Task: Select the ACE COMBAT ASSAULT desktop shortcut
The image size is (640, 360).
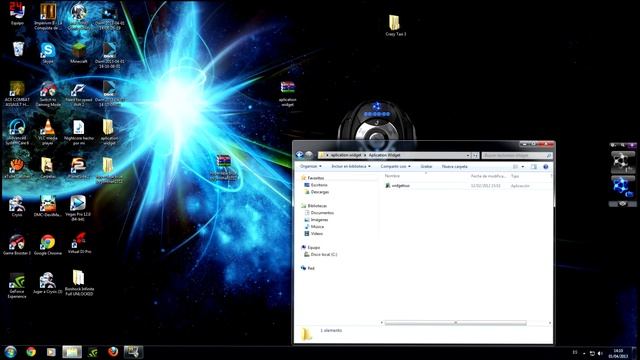Action: (x=17, y=94)
